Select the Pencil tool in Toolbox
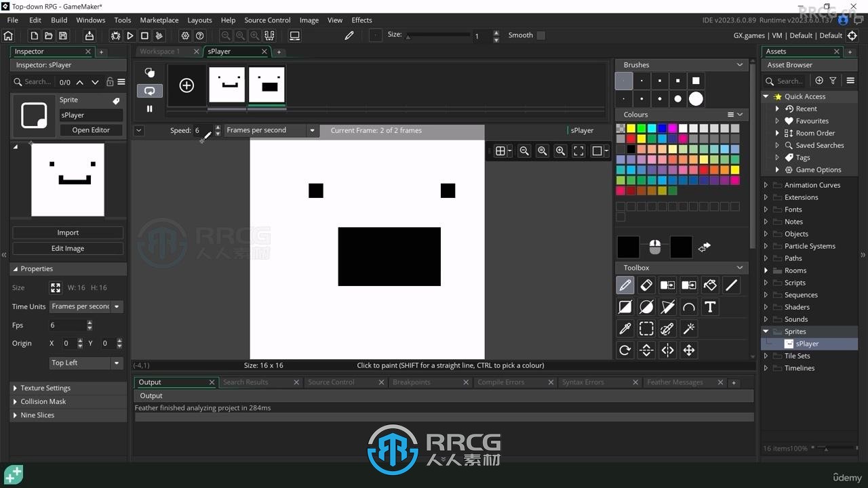The image size is (868, 488). pos(625,285)
